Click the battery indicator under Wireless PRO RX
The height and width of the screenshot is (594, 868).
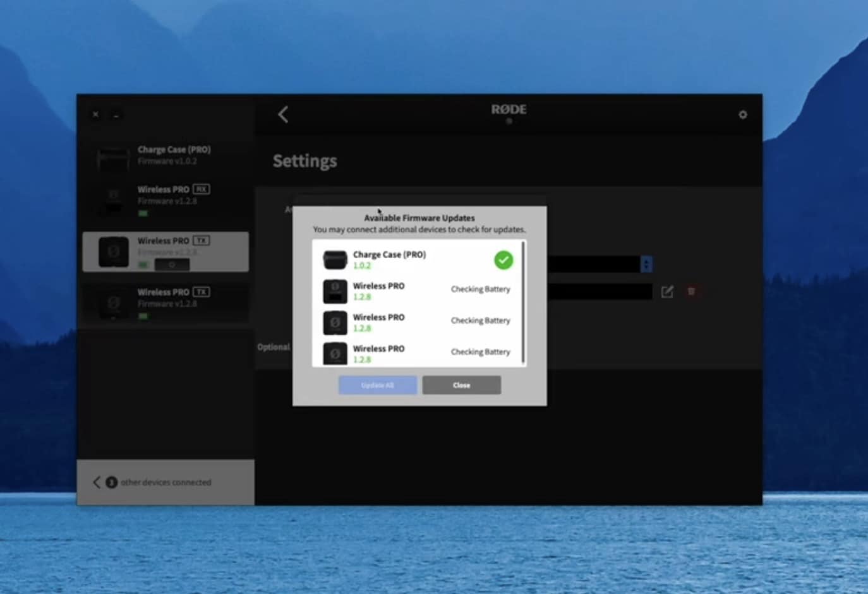[143, 213]
